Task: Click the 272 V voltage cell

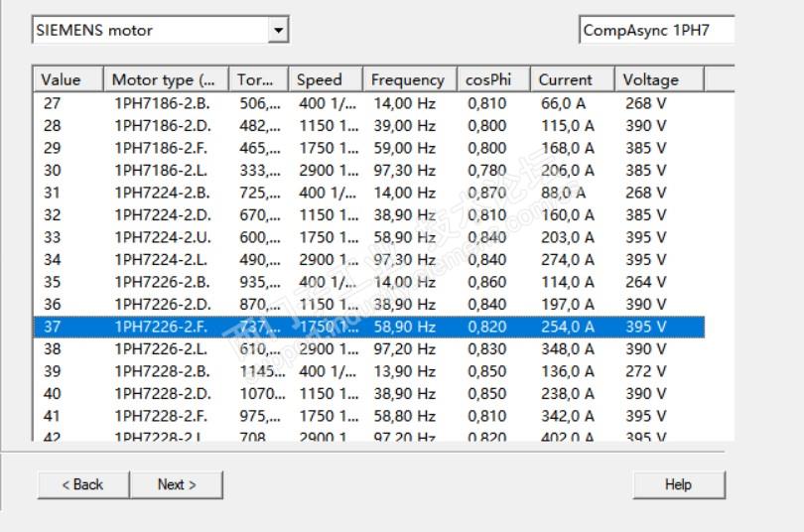Action: (646, 371)
